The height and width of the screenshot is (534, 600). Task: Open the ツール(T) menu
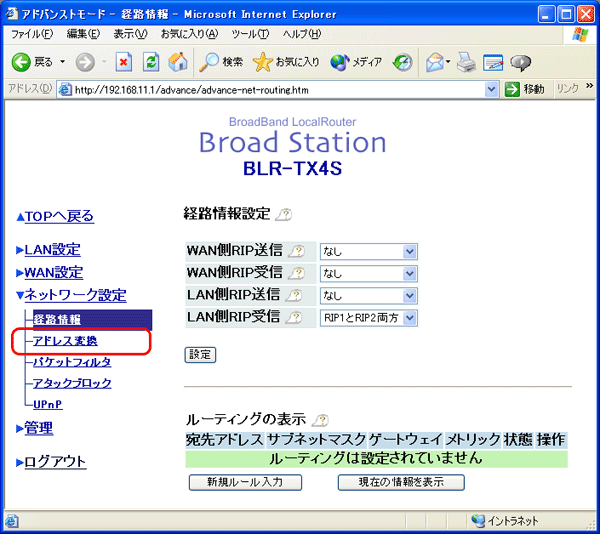(250, 34)
